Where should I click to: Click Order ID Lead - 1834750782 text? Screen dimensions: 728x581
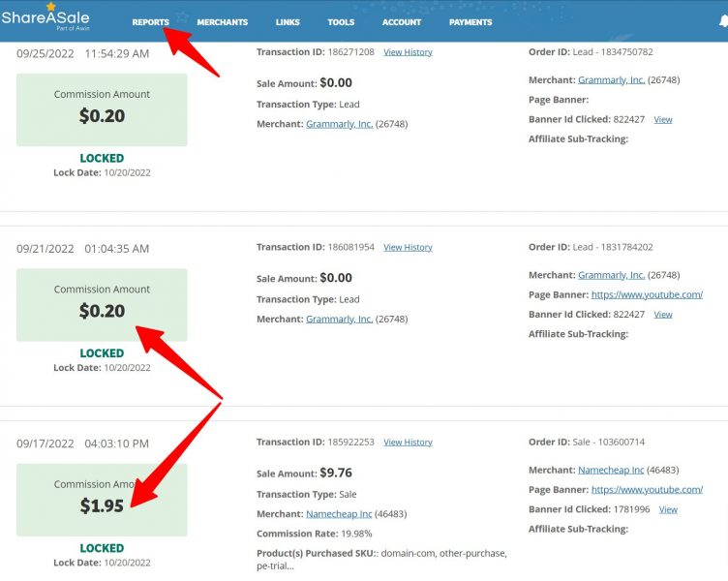(x=591, y=52)
